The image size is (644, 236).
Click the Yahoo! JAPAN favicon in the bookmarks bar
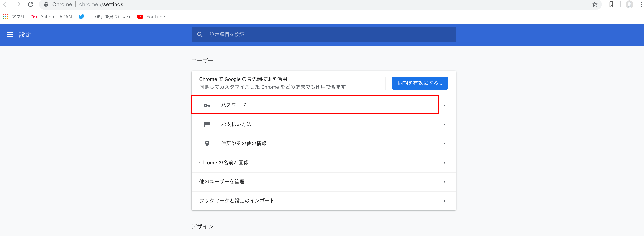tap(34, 17)
